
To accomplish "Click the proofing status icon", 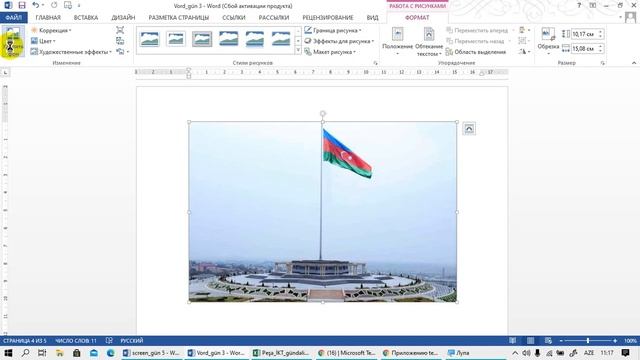I will tap(109, 341).
